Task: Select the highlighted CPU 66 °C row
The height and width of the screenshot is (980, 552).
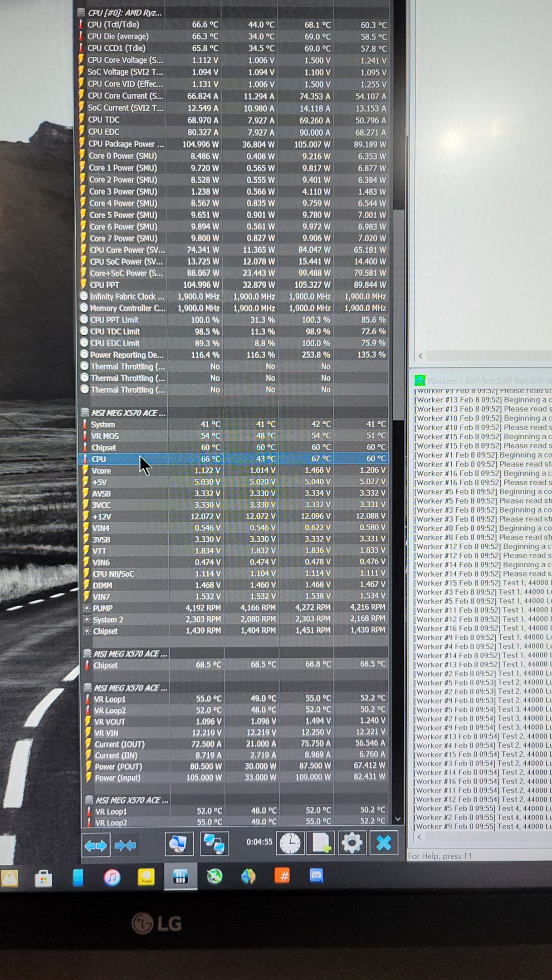Action: tap(234, 459)
